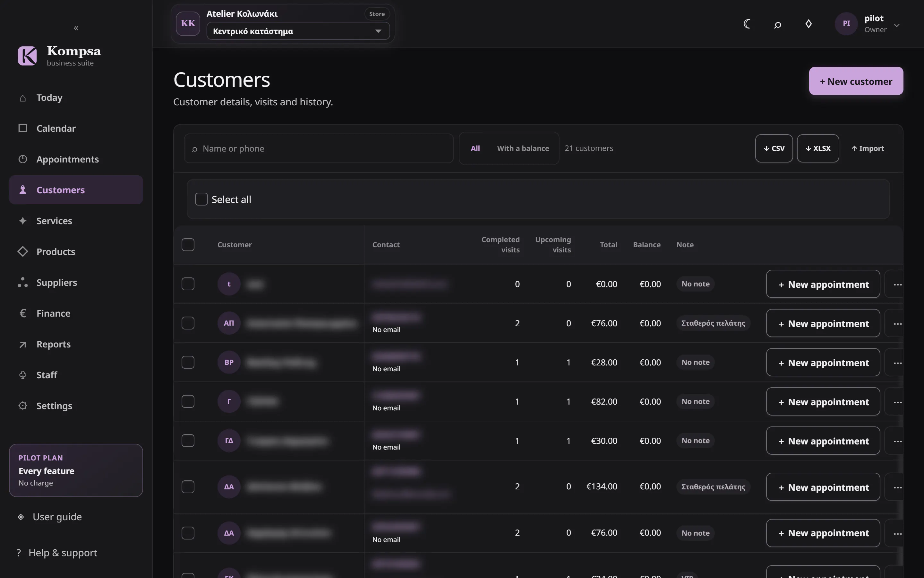Select the ΑΠ customer row checkbox
Viewport: 924px width, 578px height.
coord(188,323)
